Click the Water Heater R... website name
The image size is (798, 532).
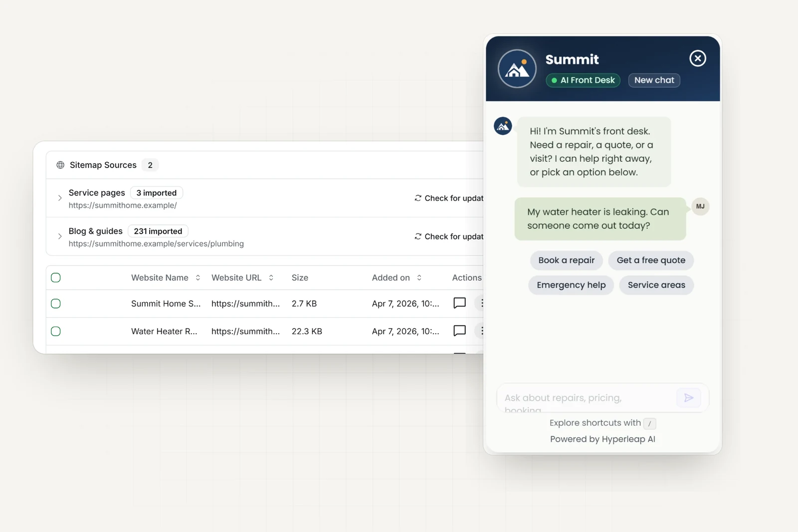point(164,331)
